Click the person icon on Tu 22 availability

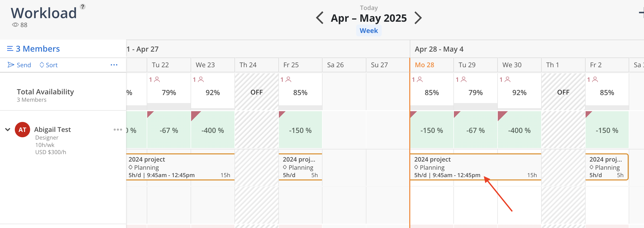[x=157, y=79]
